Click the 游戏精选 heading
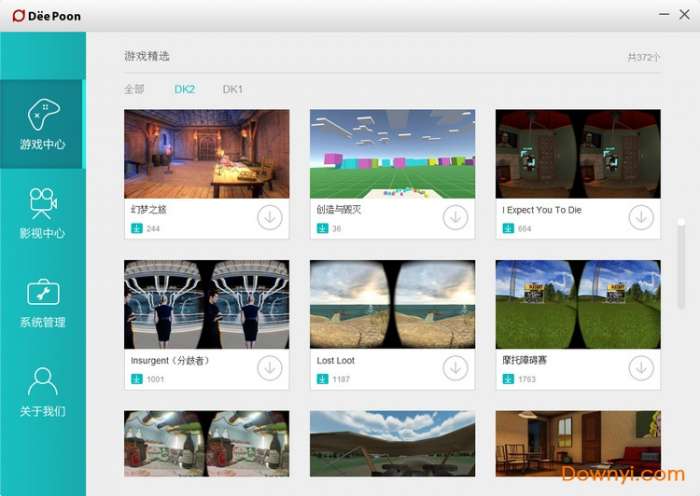Viewport: 700px width, 496px height. pyautogui.click(x=147, y=56)
